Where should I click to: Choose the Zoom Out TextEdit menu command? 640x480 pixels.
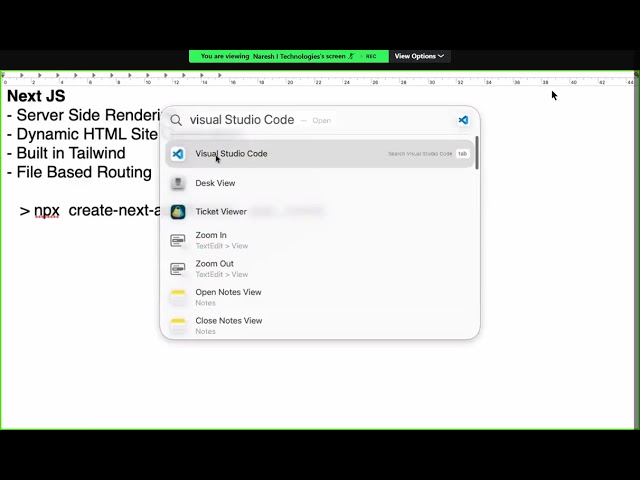pos(320,269)
